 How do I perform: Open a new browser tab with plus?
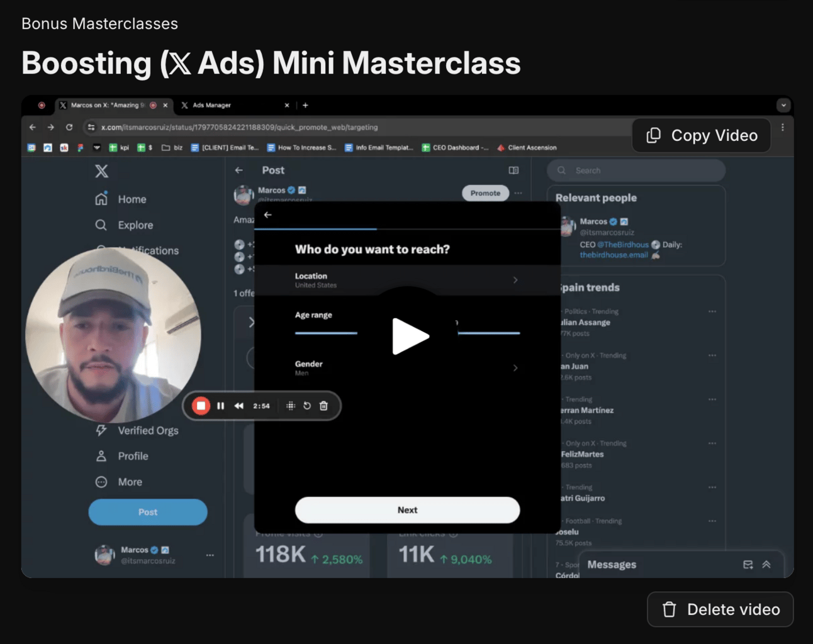[305, 105]
